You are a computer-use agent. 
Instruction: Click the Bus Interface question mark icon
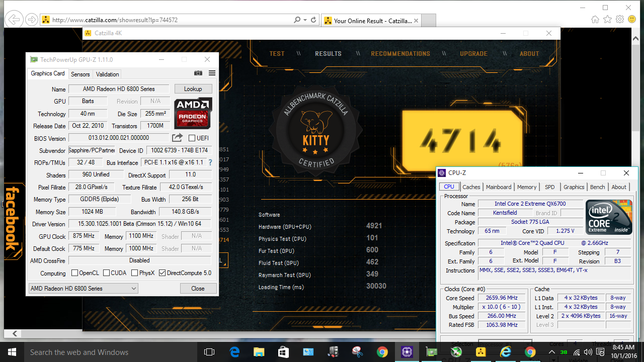[x=210, y=162]
